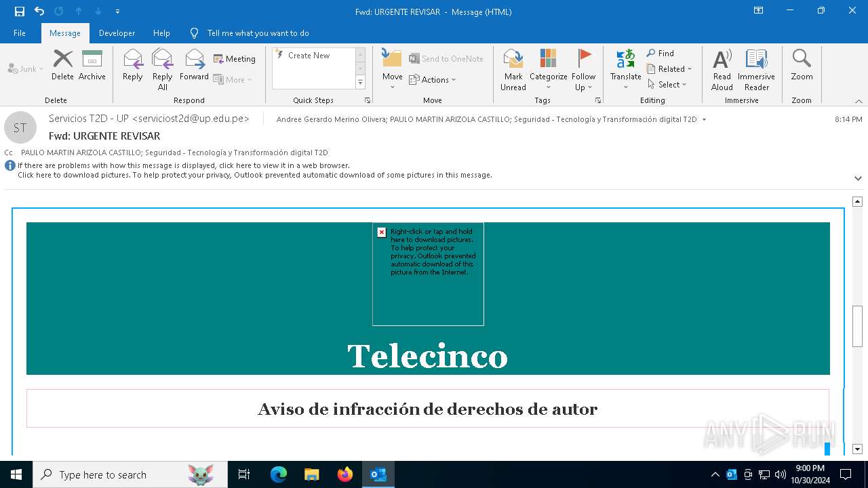Viewport: 868px width, 488px height.
Task: Open Immersive Reader
Action: [x=757, y=70]
